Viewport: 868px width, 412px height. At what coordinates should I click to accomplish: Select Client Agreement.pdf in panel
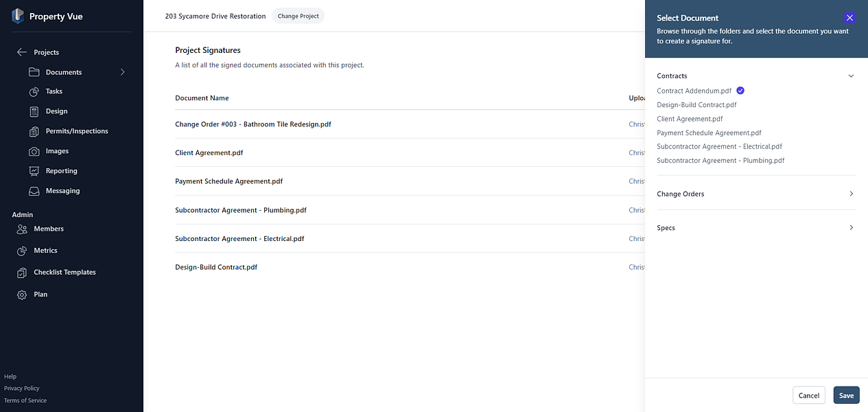pyautogui.click(x=690, y=119)
